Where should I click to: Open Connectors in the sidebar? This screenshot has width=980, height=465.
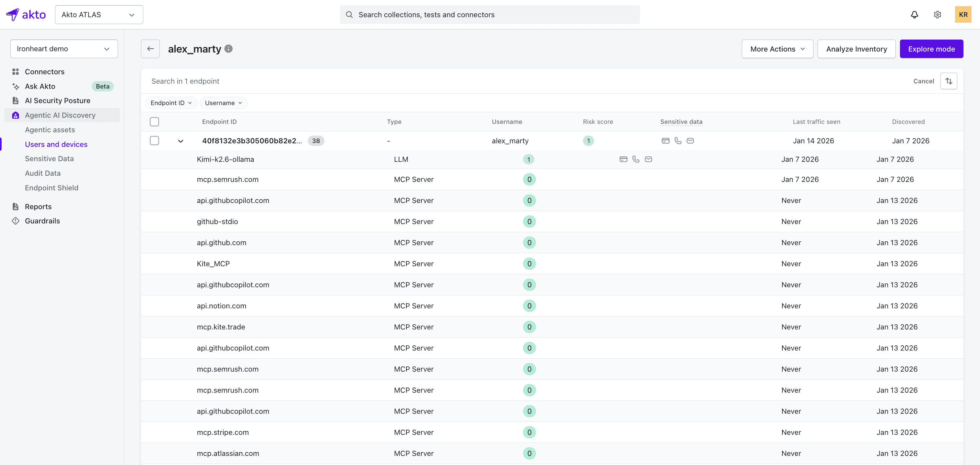(x=44, y=72)
